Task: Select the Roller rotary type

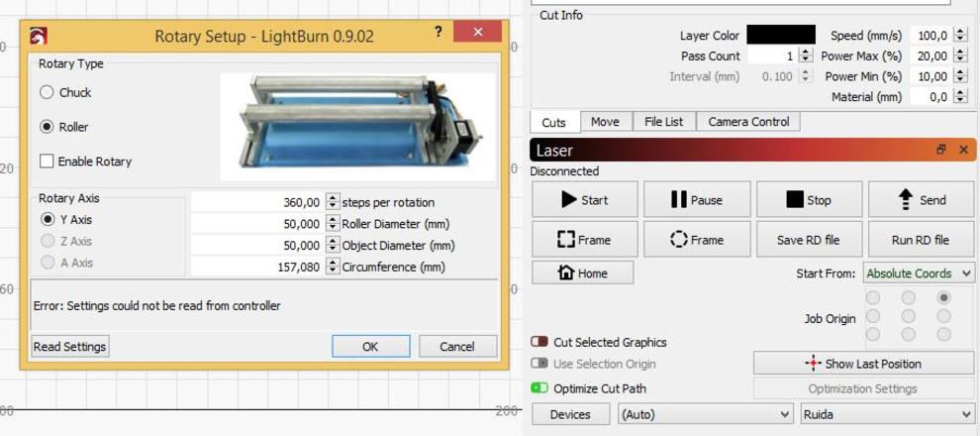Action: [47, 127]
